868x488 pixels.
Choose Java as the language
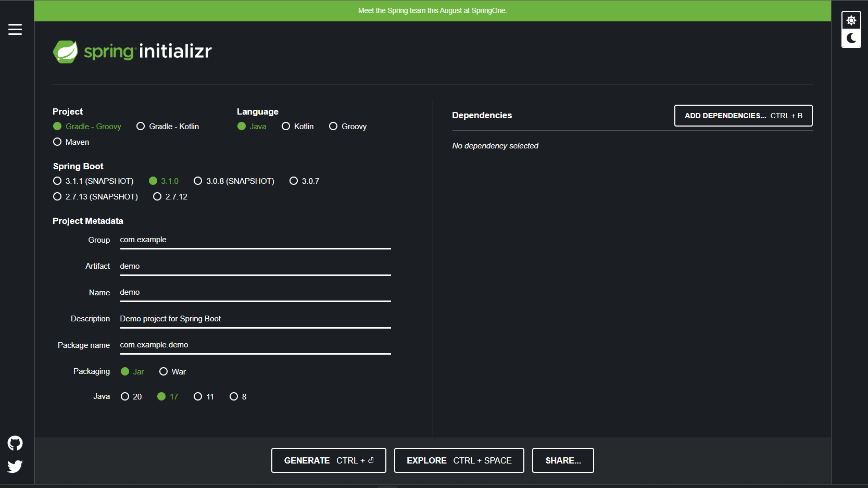pyautogui.click(x=251, y=126)
